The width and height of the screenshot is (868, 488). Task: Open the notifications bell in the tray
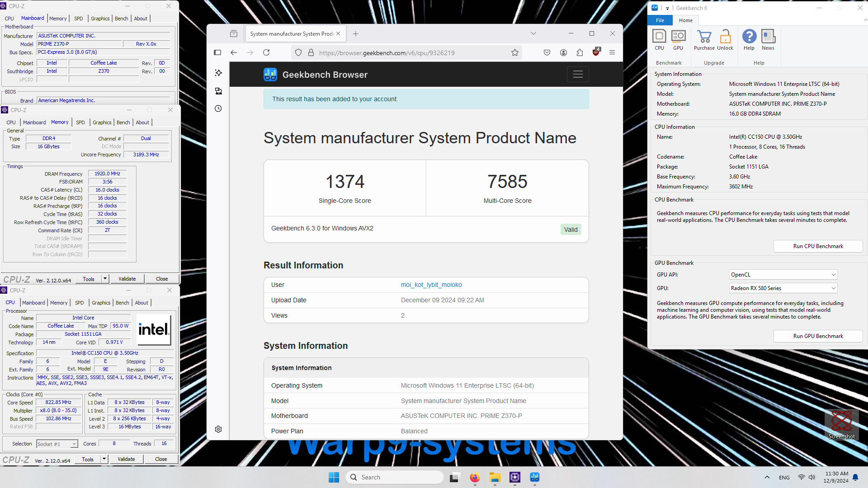855,477
